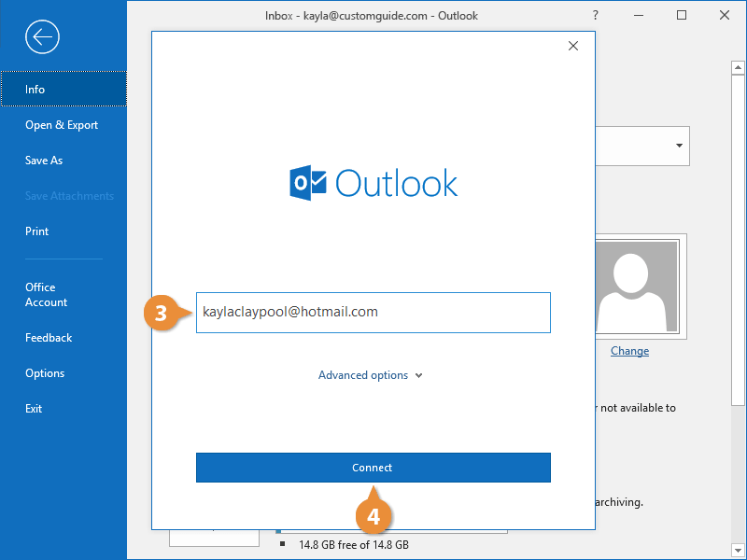747x560 pixels.
Task: Open the Feedback page
Action: click(x=49, y=338)
